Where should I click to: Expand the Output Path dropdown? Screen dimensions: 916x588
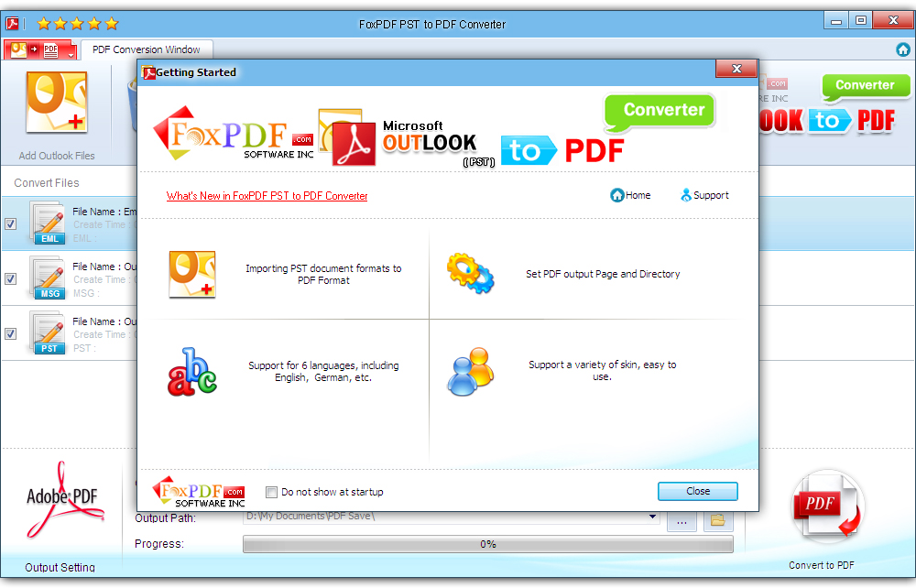652,517
